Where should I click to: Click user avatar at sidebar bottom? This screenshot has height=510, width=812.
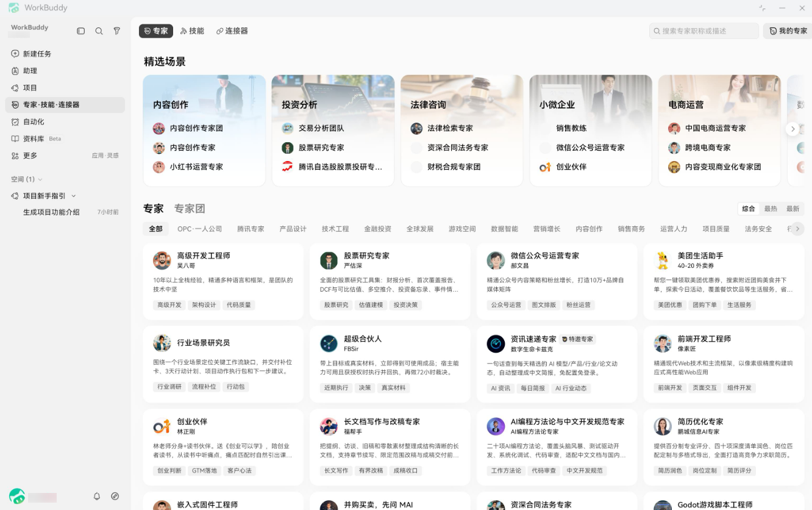[x=17, y=497]
